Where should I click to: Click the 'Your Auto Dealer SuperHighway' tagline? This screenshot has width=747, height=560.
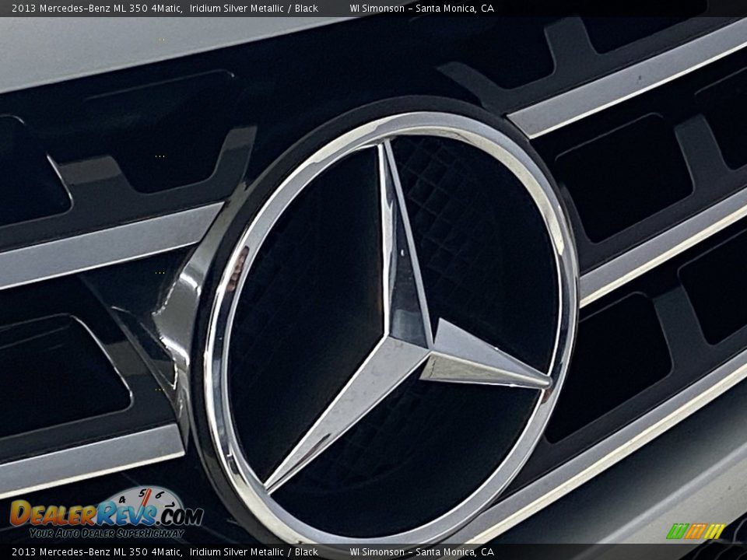(x=107, y=534)
